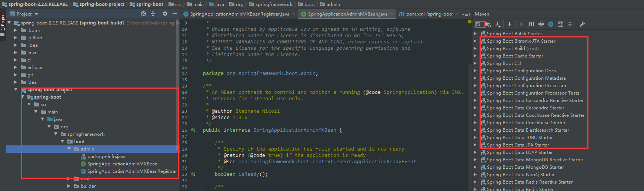Collapse spring-boot-2.2.9.RELEASE root node
Image resolution: width=644 pixels, height=191 pixels.
coord(9,23)
